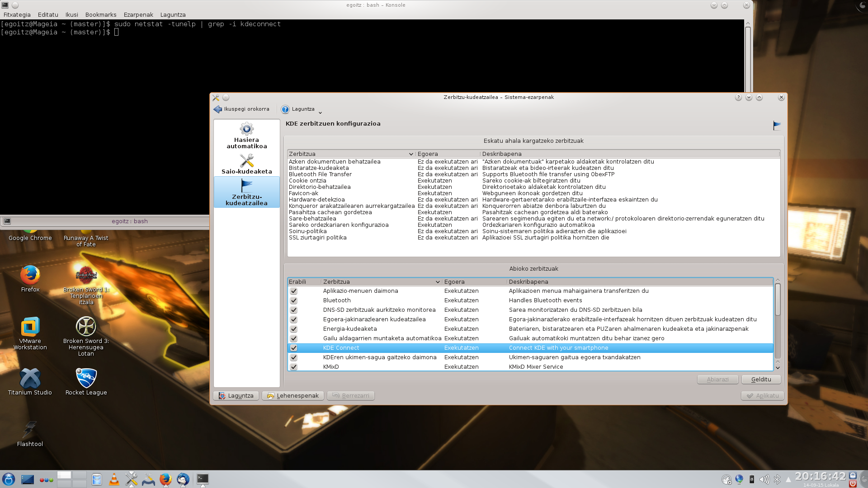Open KDE Connect phone tray icon
Screen dimensions: 868x488
tap(752, 479)
